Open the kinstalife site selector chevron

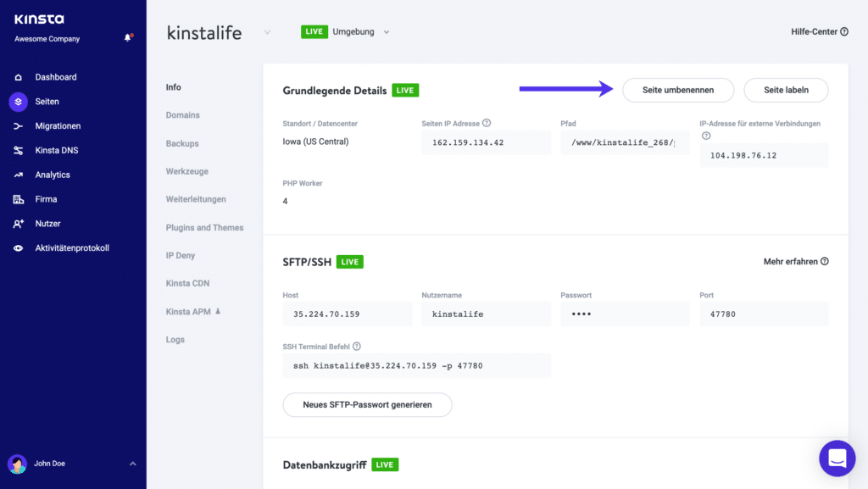pos(267,31)
